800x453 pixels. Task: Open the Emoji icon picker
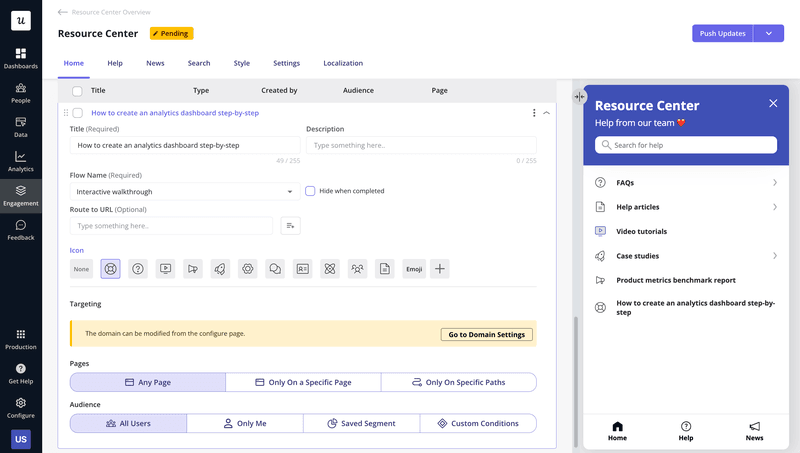point(414,269)
